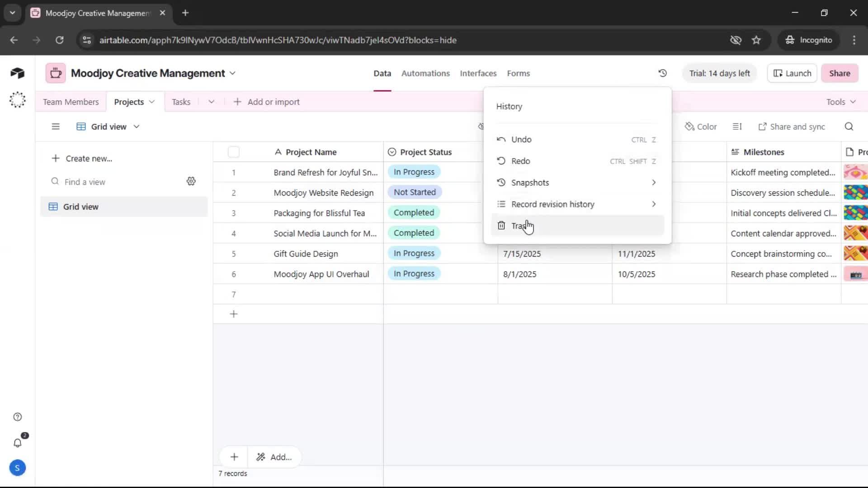Image resolution: width=868 pixels, height=488 pixels.
Task: Open the Grid view name dropdown
Action: pos(108,127)
